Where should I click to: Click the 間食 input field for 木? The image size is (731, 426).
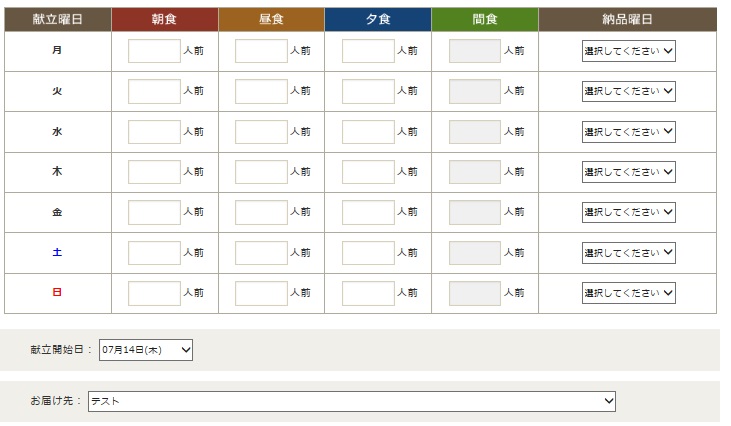click(475, 172)
